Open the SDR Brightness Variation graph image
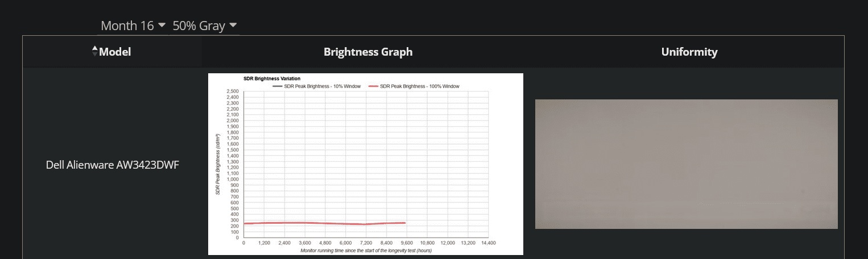The width and height of the screenshot is (868, 259). point(366,164)
